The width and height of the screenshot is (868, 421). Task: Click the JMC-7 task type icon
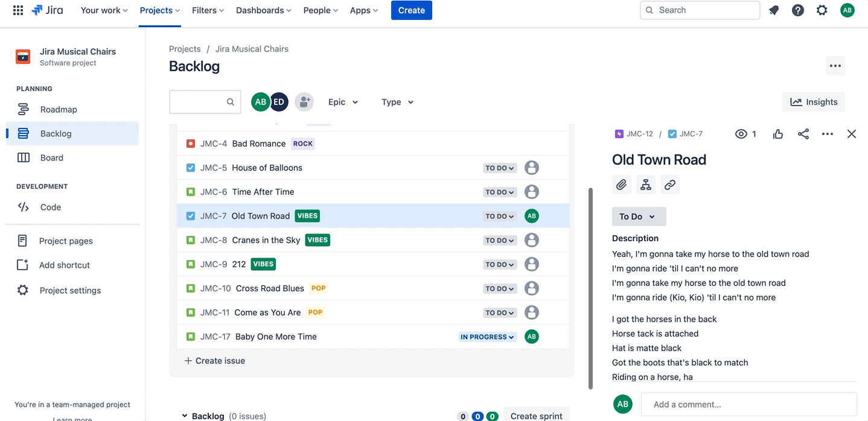[191, 216]
